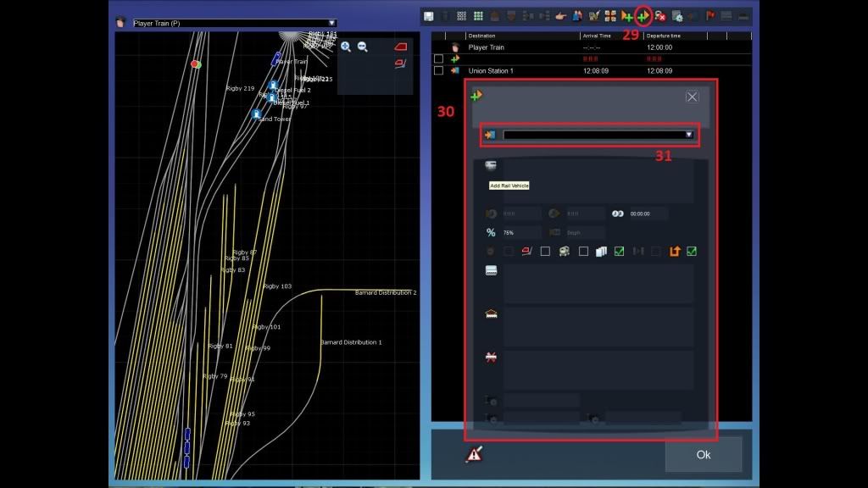The width and height of the screenshot is (868, 488).
Task: Select the Diesel Fuel 2 marker on map
Action: click(272, 86)
